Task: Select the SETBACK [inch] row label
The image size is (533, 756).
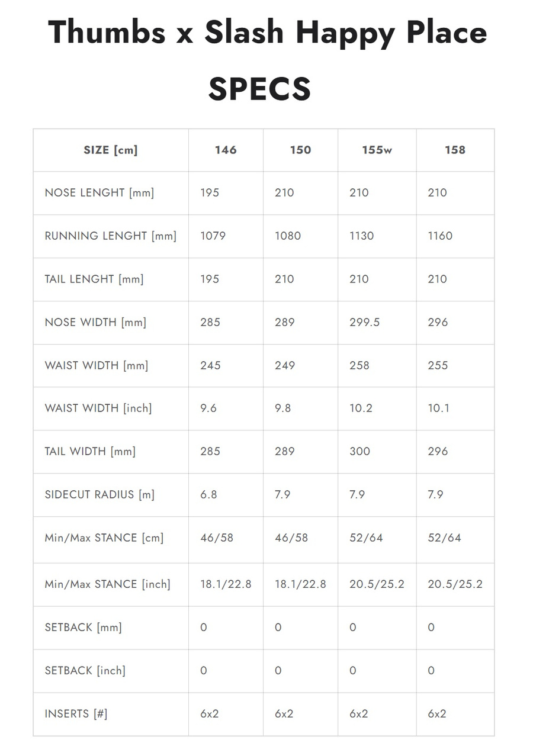Action: coord(85,671)
